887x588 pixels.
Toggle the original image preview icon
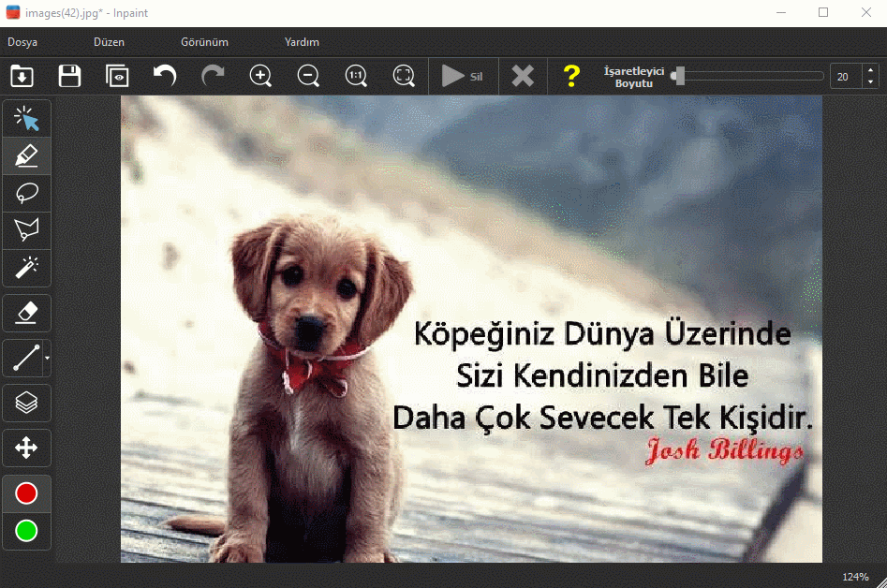pyautogui.click(x=117, y=76)
